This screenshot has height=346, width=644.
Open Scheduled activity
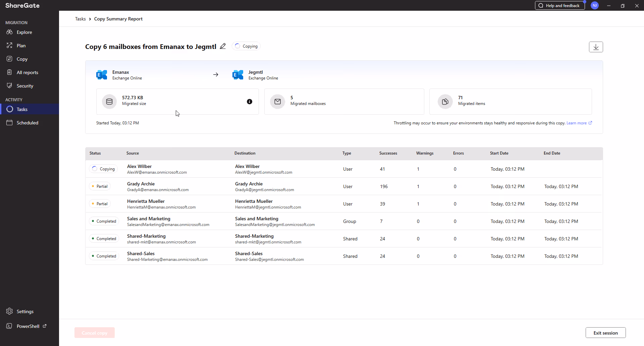point(27,123)
